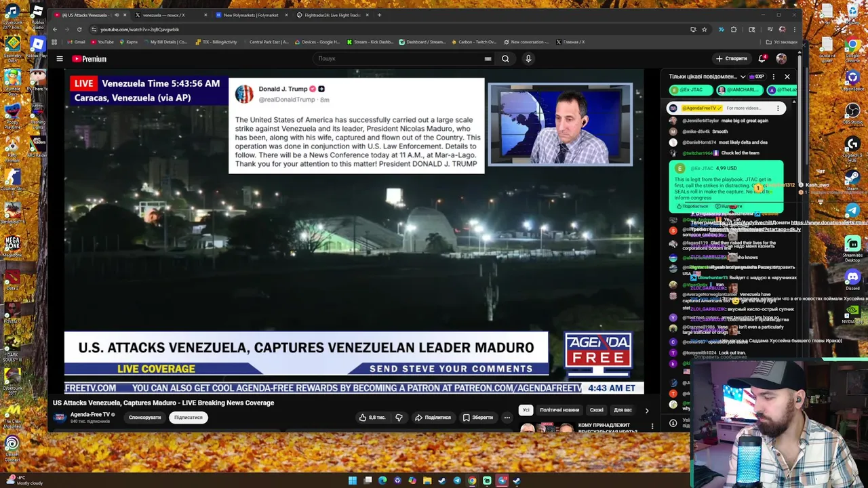Click the YouTube search magnifier button
The width and height of the screenshot is (868, 488).
tap(505, 59)
